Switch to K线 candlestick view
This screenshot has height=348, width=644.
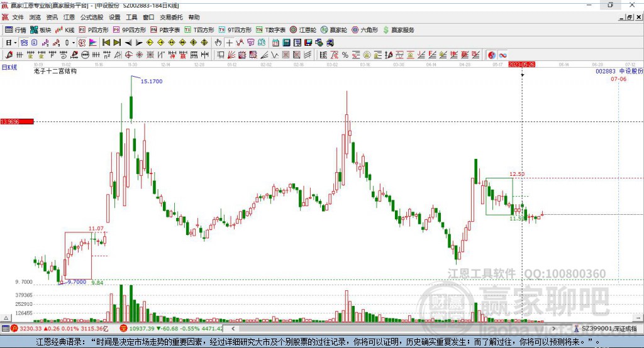65,30
